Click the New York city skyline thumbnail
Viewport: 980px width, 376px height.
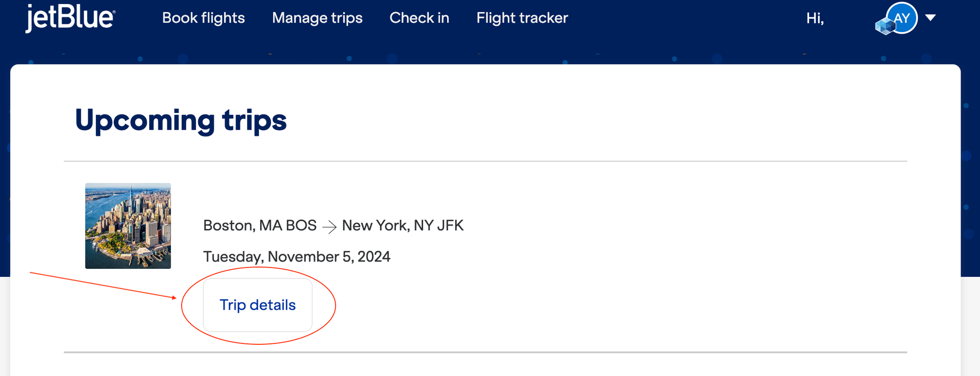coord(128,226)
